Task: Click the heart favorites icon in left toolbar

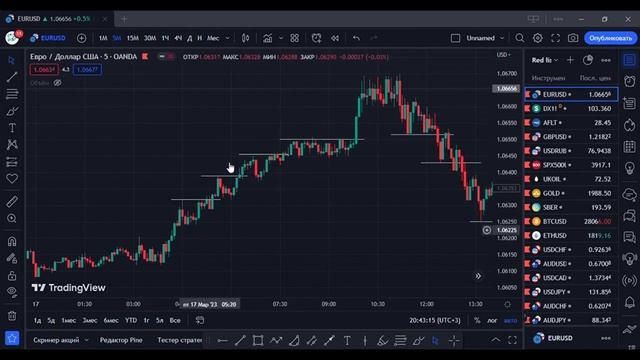Action: (x=12, y=178)
